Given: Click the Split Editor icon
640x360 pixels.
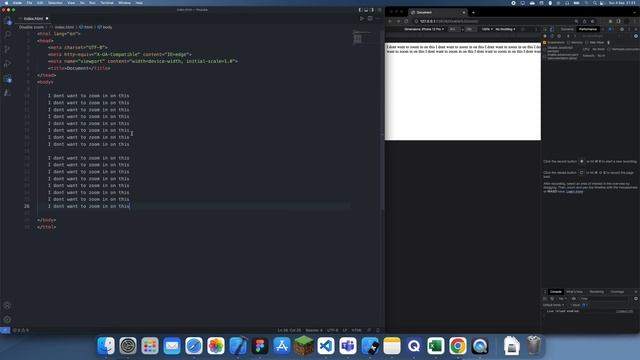Looking at the screenshot, I should (x=370, y=18).
